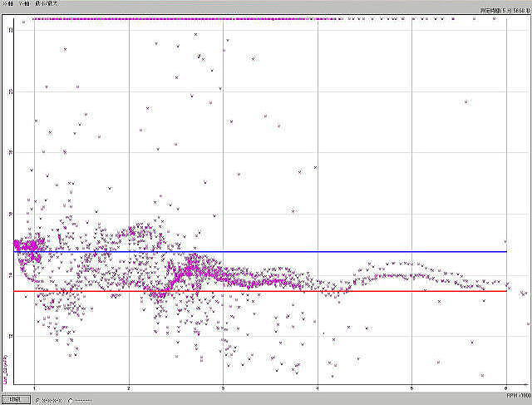
Task: Click the RPM x1000 axis unit label
Action: (x=519, y=396)
